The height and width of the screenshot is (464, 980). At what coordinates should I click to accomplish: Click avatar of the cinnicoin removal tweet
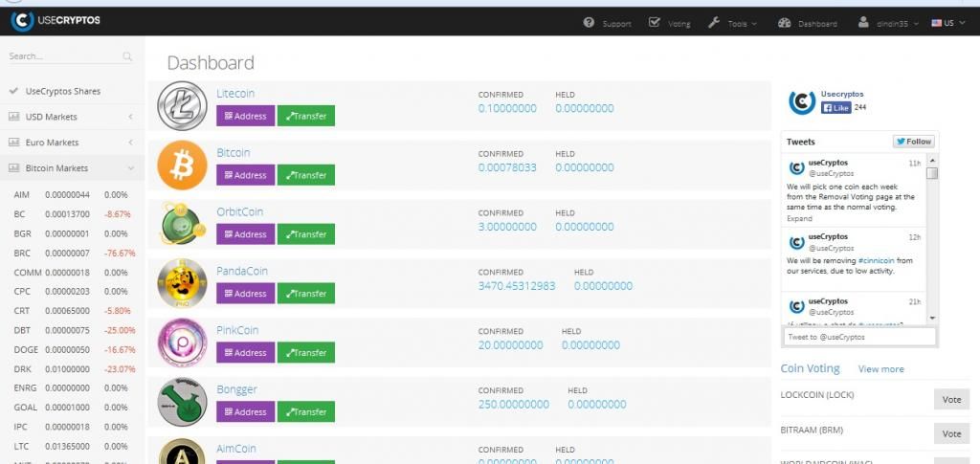pos(797,242)
